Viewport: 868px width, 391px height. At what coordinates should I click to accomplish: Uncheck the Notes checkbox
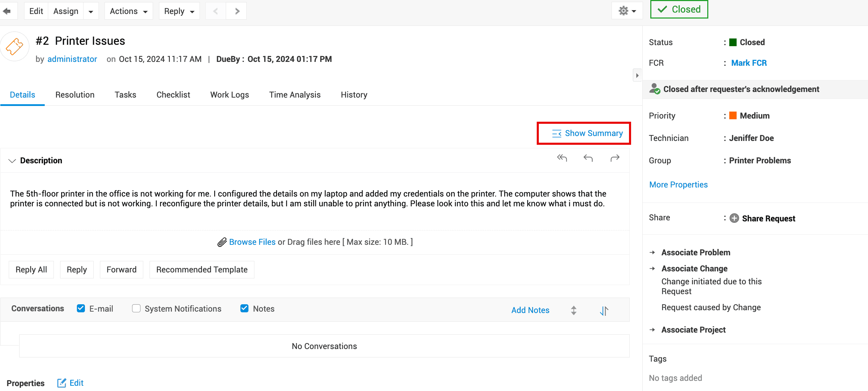click(x=244, y=308)
